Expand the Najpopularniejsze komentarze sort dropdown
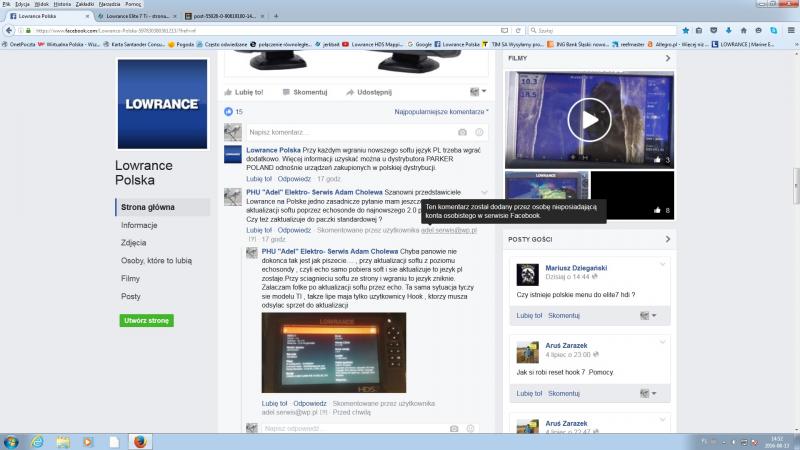 pos(442,112)
